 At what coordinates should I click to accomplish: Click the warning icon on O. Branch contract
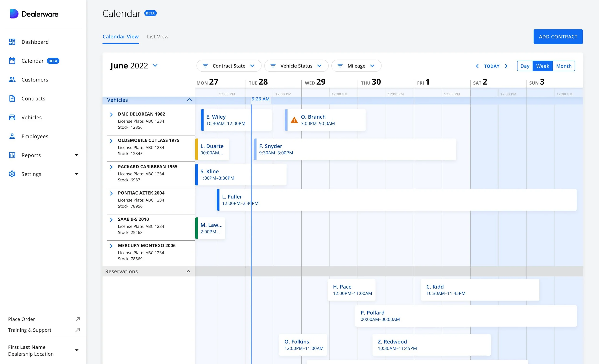[x=294, y=120]
